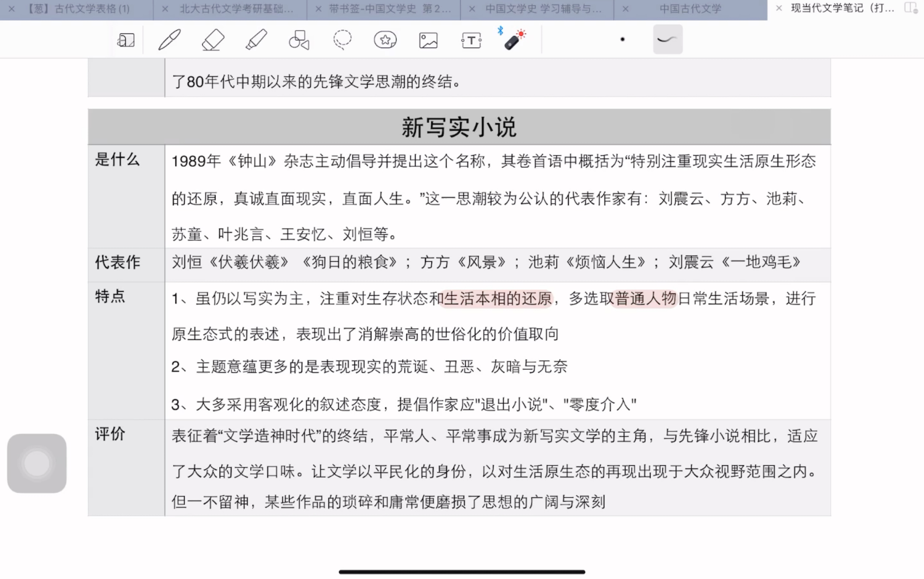The height and width of the screenshot is (579, 924).
Task: Switch to the 带书签-中国文学史 第2 tab
Action: pos(390,9)
